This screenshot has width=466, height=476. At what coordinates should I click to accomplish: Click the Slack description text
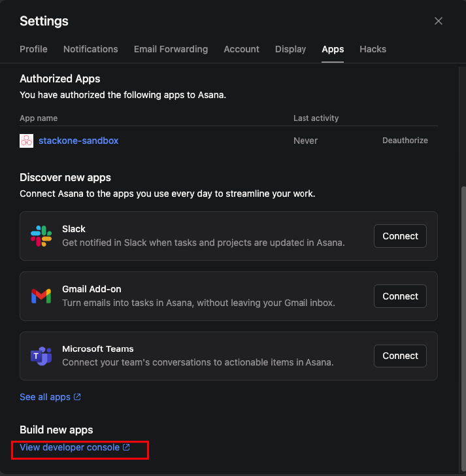203,243
